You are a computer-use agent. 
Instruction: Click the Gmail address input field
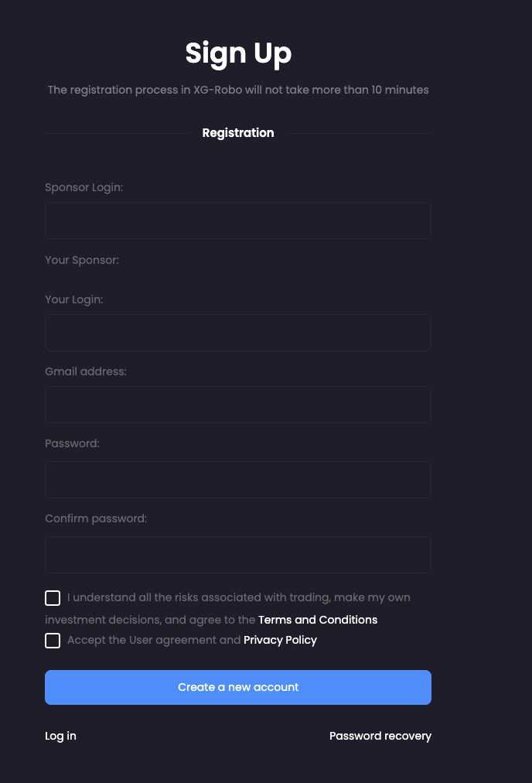point(238,405)
